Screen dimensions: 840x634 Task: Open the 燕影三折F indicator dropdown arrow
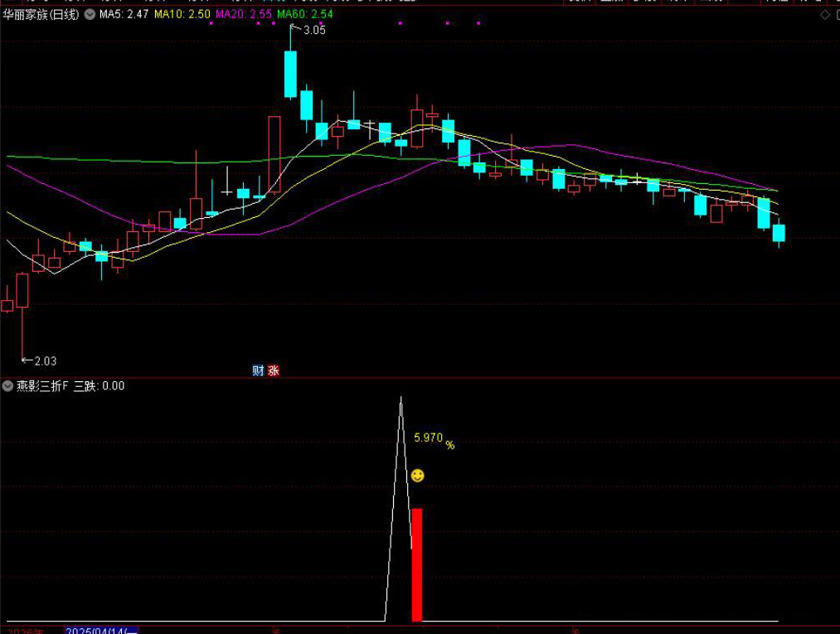7,385
